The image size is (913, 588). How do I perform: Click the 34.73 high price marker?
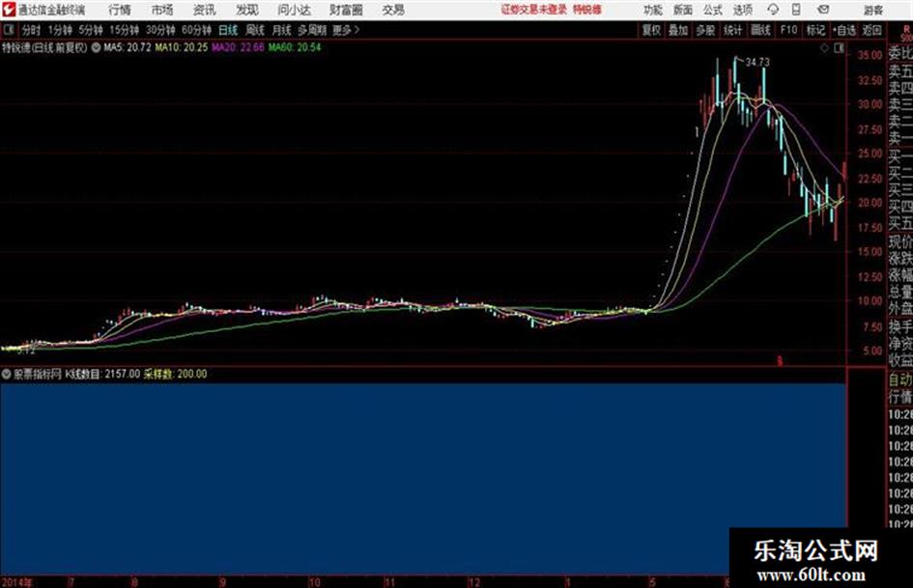757,63
